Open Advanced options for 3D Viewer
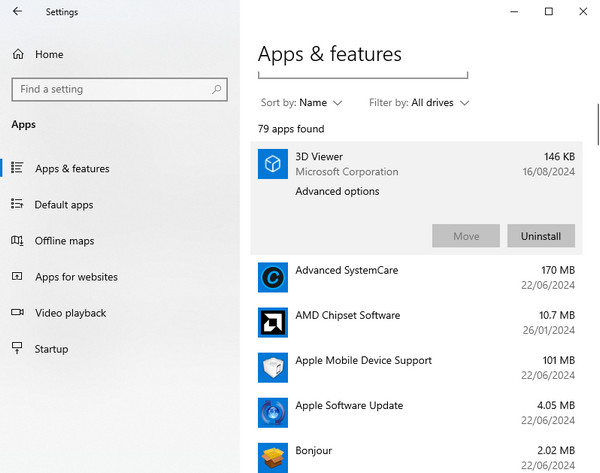Viewport: 600px width, 473px height. coord(337,191)
